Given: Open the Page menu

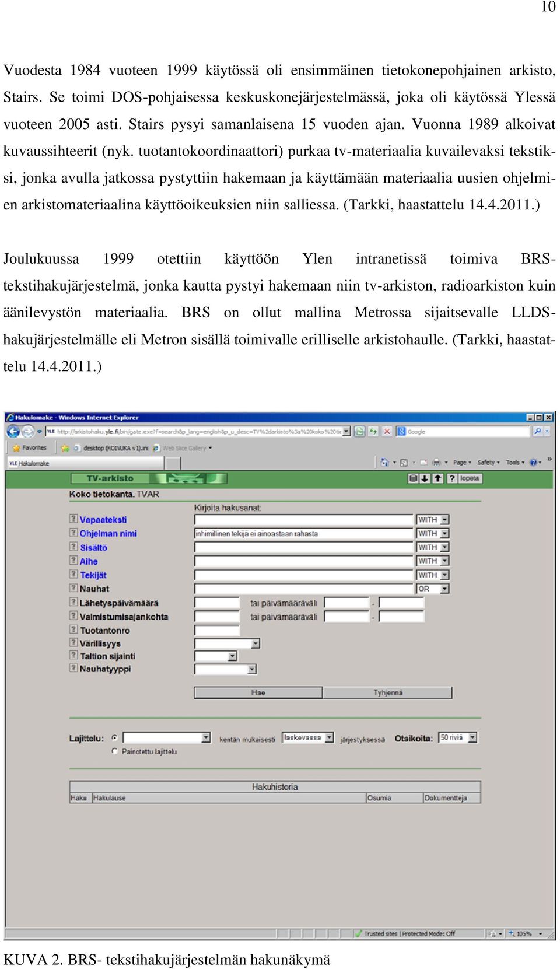Looking at the screenshot, I should (x=462, y=463).
